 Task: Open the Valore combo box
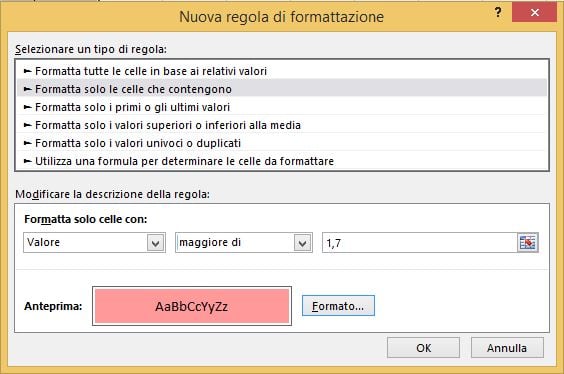click(x=95, y=243)
